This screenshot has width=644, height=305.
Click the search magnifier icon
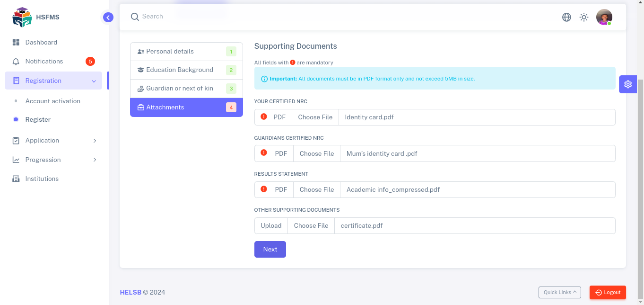pos(135,17)
